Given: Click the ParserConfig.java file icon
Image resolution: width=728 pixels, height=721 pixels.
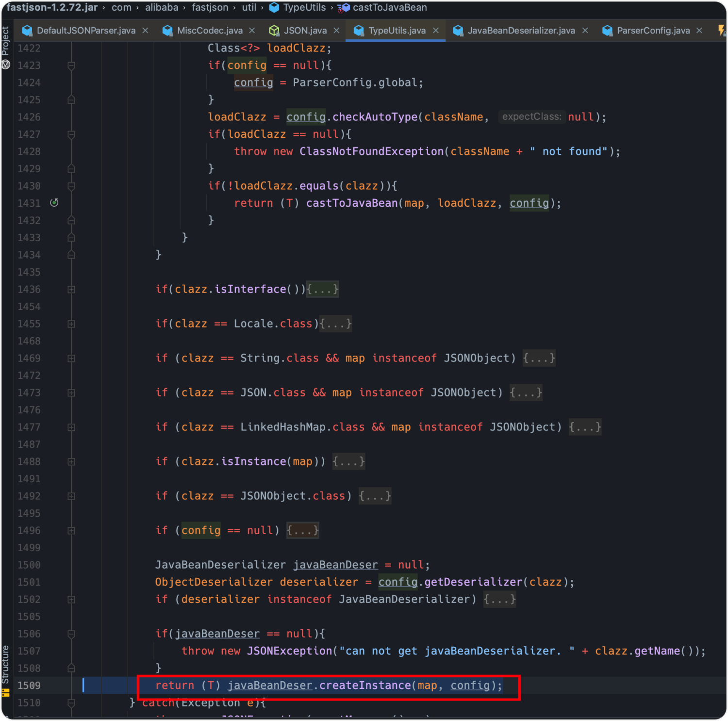Looking at the screenshot, I should 607,31.
